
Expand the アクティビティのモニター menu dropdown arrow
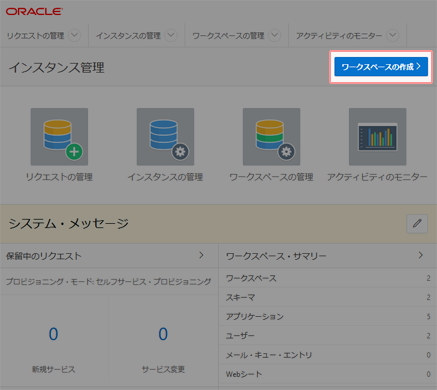pyautogui.click(x=393, y=35)
